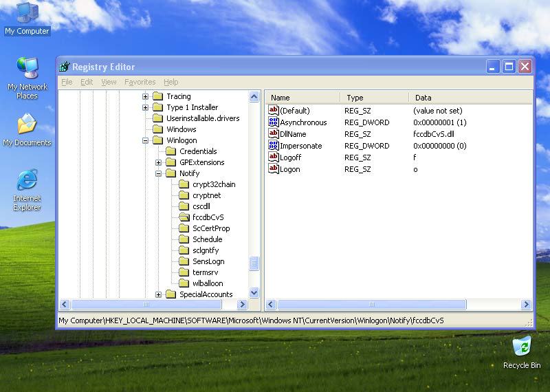Click the string icon beside Logoff

pos(274,157)
